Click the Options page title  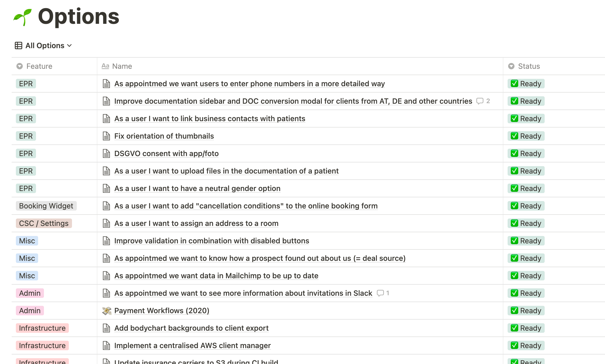tap(79, 16)
